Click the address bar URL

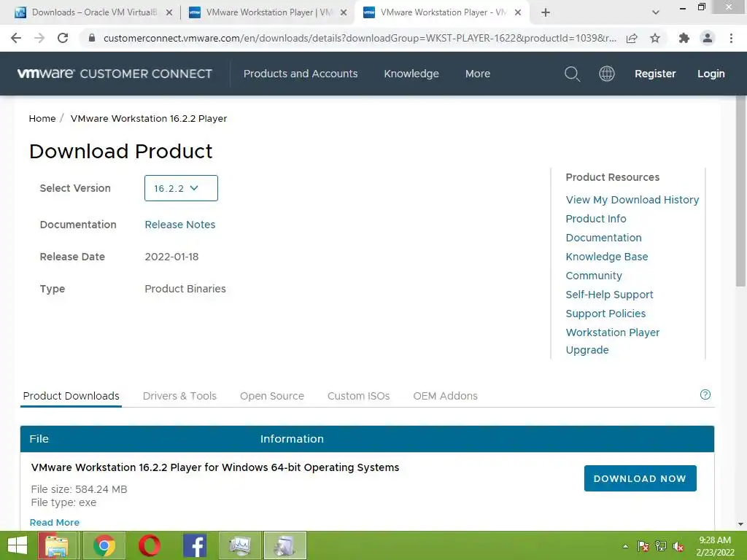tap(360, 38)
